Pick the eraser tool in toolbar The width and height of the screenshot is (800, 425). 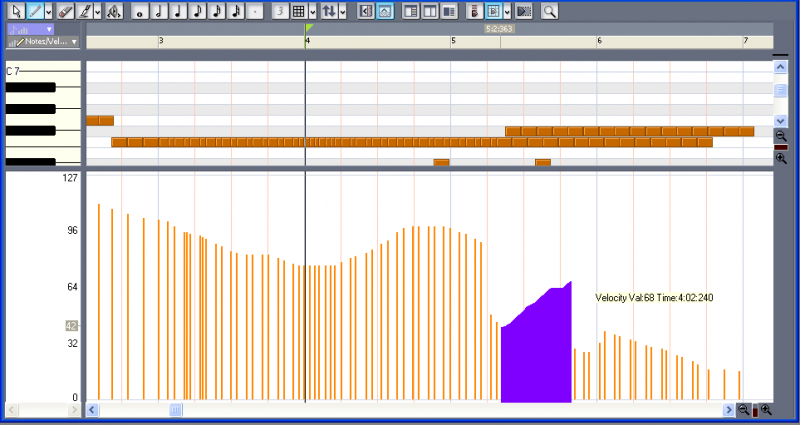(64, 11)
